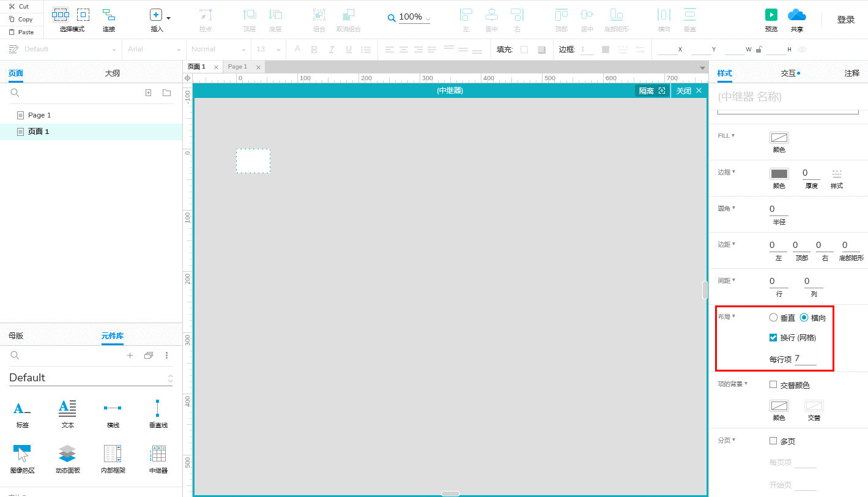Select the 垂直 layout radio button
Viewport: 868px width, 497px height.
pos(773,318)
